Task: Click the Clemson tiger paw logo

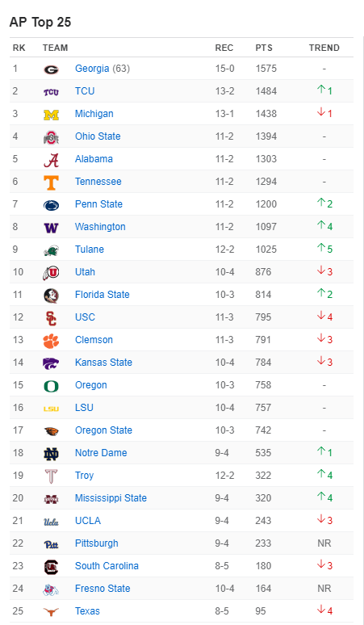Action: tap(51, 341)
